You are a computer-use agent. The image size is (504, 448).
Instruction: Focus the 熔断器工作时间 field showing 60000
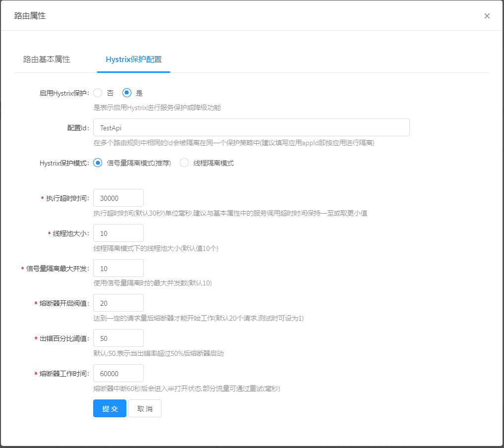(x=118, y=374)
